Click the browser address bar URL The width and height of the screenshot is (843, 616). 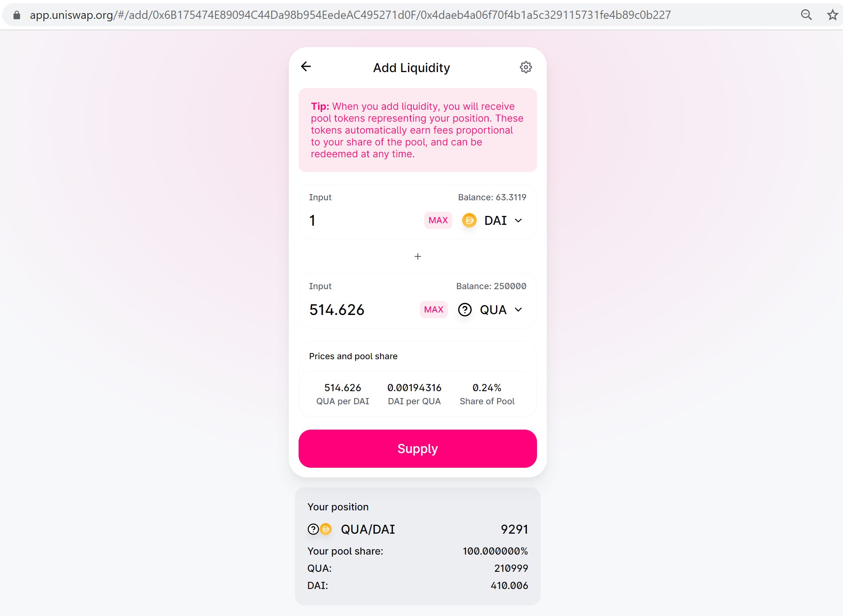coord(350,15)
